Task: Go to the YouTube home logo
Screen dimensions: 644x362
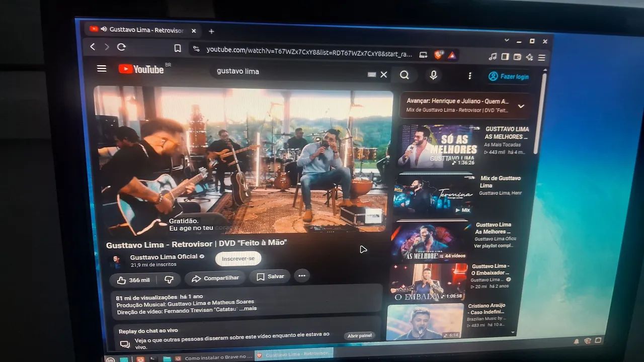Action: pos(141,69)
